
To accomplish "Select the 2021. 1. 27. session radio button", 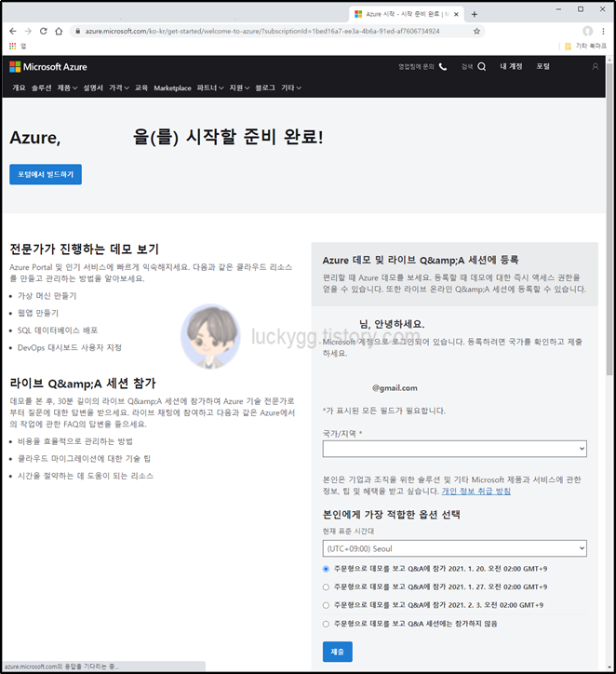I will (326, 586).
